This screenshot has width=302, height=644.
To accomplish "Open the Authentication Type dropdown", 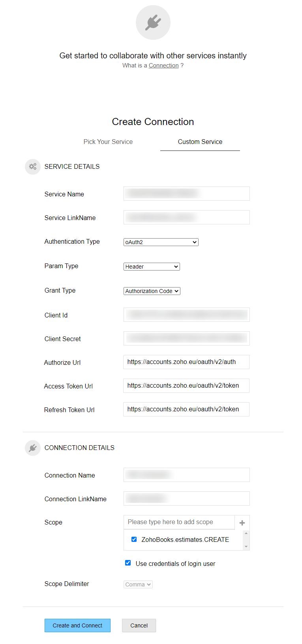I will (x=161, y=242).
